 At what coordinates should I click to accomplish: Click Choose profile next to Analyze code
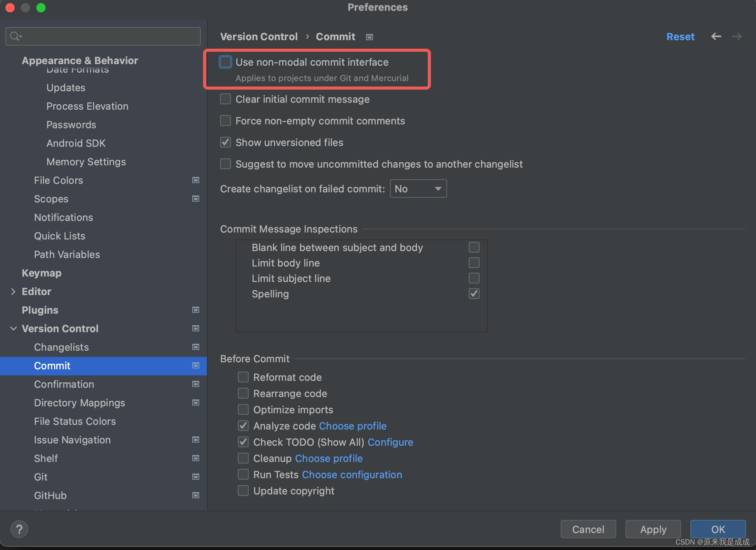pyautogui.click(x=353, y=426)
